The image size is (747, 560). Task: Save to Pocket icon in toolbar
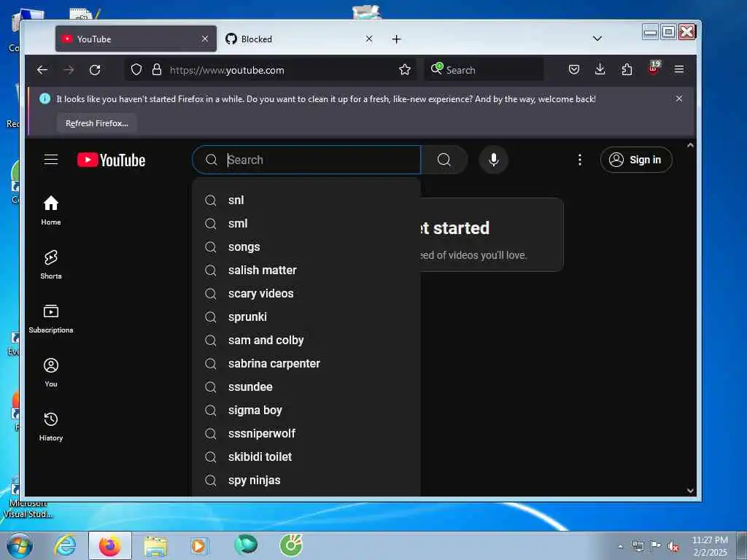tap(574, 69)
